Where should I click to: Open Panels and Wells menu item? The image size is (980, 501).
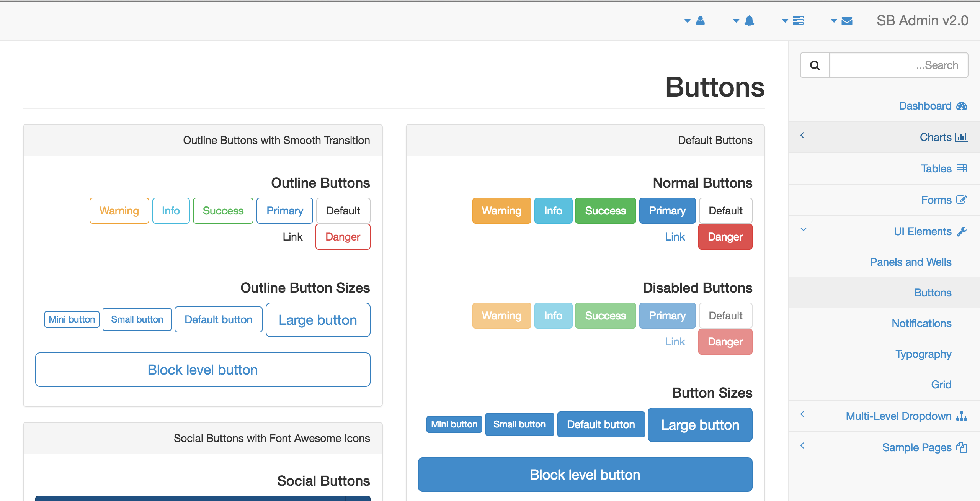910,262
